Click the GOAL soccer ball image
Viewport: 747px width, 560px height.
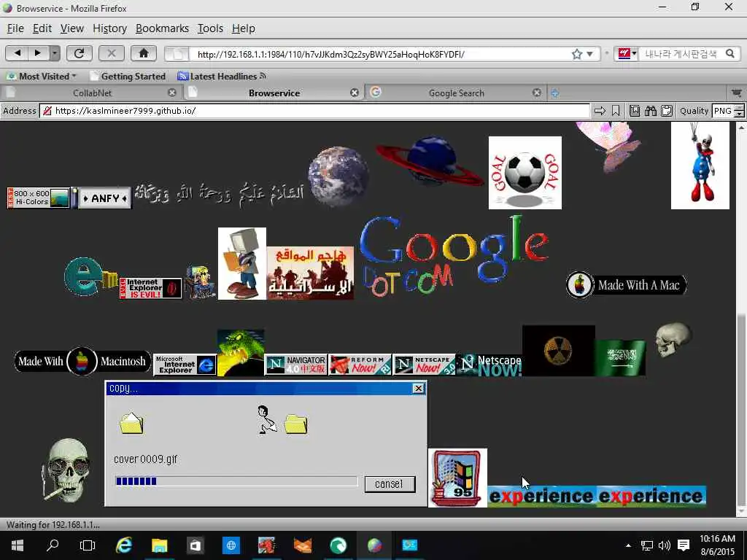pos(525,172)
